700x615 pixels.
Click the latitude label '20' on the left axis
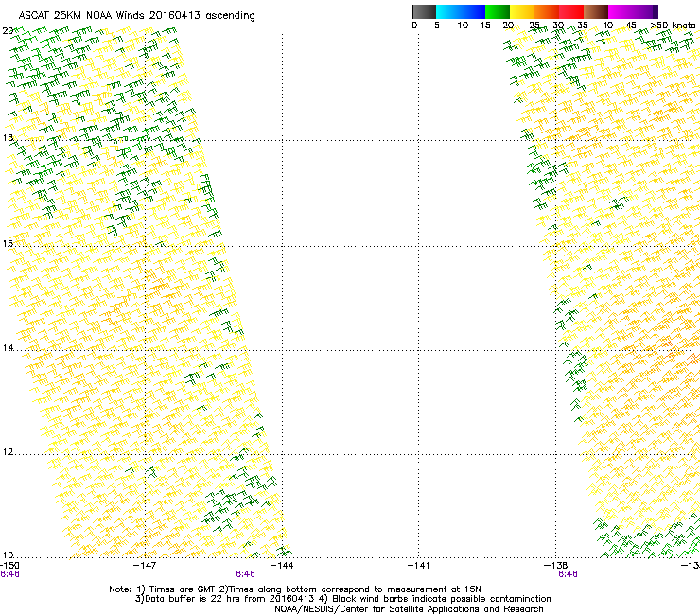pos(8,31)
